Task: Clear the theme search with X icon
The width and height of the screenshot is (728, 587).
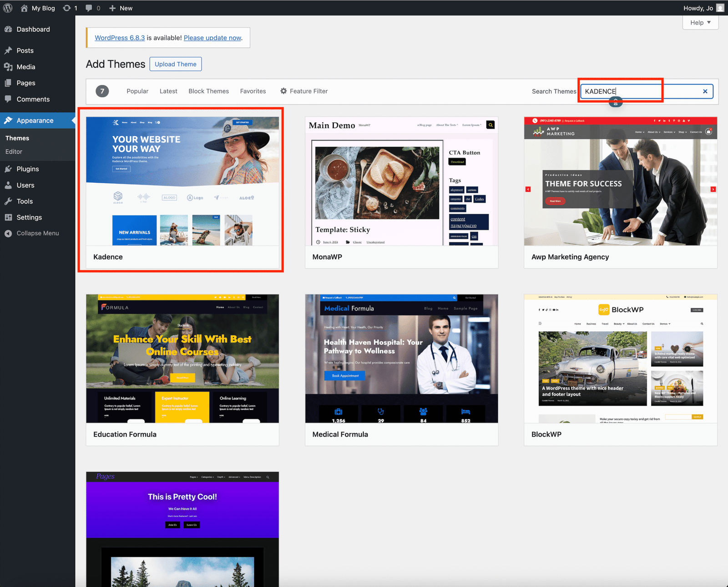Action: (x=705, y=91)
